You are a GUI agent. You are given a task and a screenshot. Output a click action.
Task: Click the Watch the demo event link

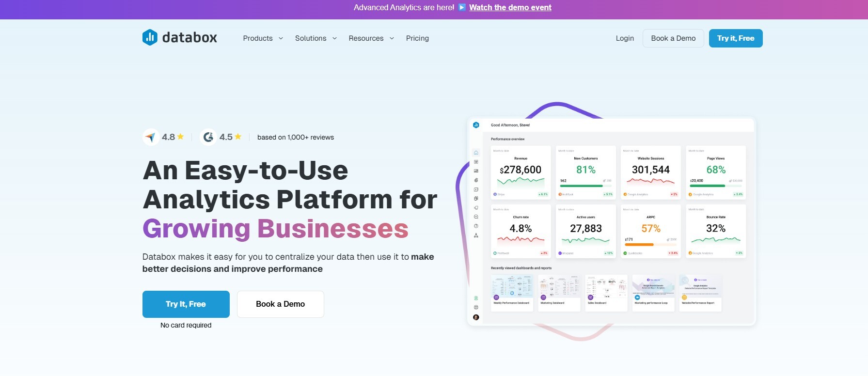(x=510, y=7)
